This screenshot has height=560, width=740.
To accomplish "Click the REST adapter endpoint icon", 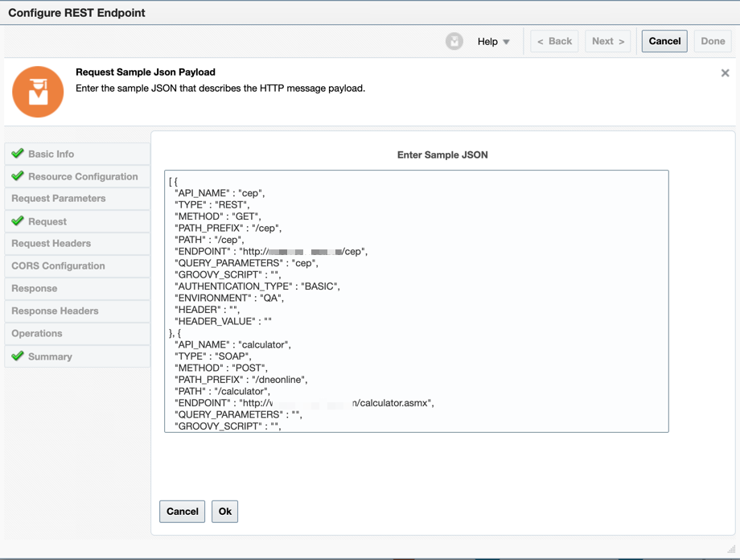I will click(x=38, y=91).
